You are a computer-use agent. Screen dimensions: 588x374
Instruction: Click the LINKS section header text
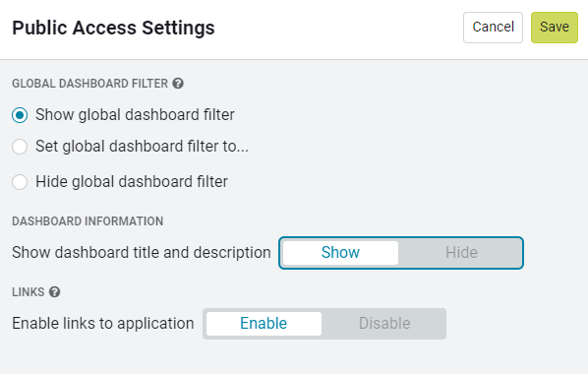click(29, 292)
